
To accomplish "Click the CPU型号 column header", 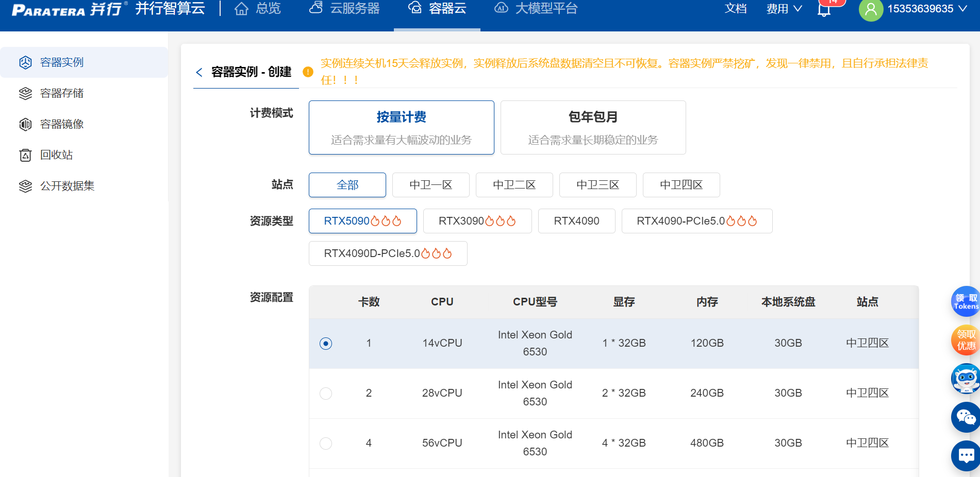I will [x=535, y=302].
